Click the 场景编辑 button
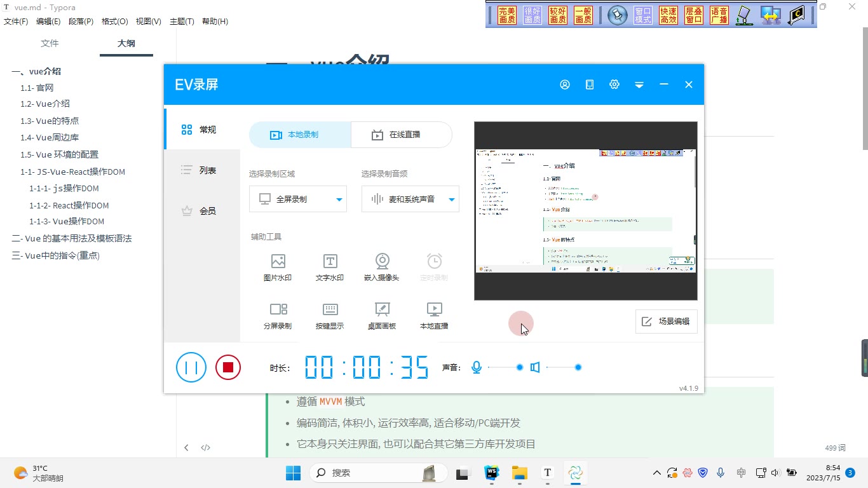Screen dimensions: 868x488 tap(667, 322)
